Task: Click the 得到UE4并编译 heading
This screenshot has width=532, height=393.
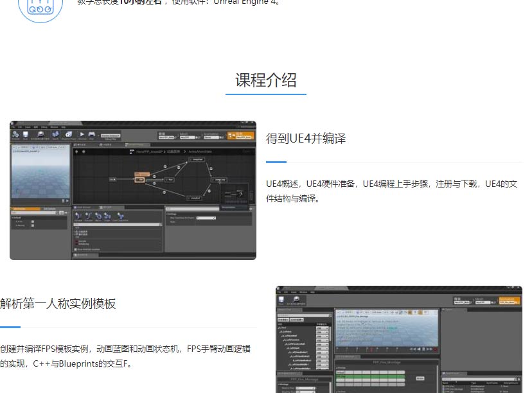Action: (306, 138)
